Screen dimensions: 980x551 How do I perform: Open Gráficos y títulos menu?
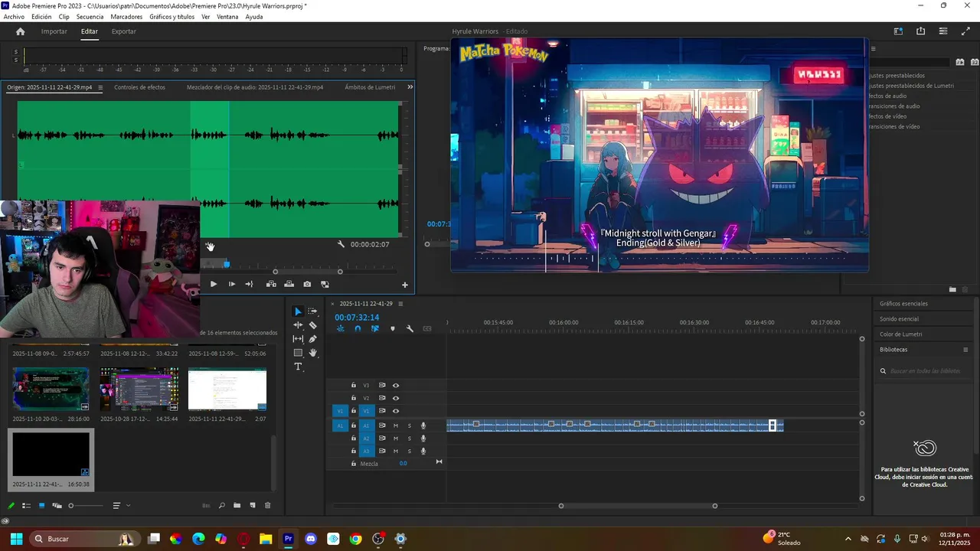coord(171,17)
